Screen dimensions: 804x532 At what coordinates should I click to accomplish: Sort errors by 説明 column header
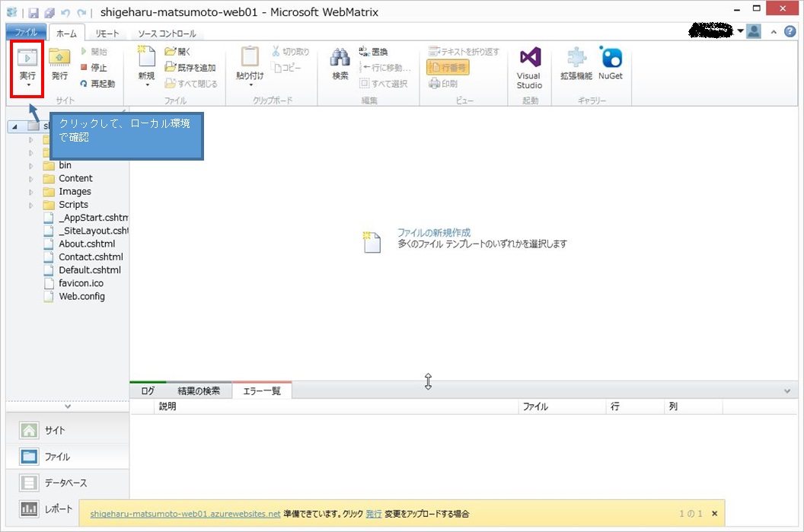click(336, 406)
